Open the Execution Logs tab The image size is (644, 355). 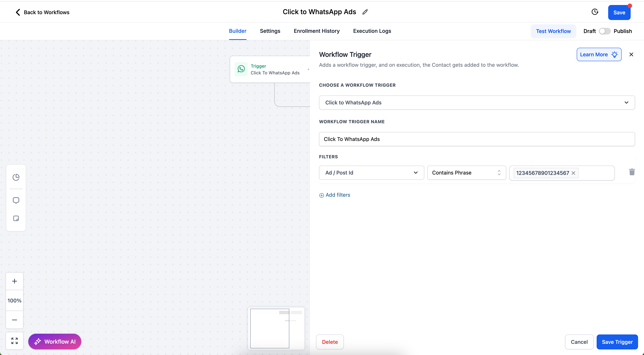coord(372,31)
